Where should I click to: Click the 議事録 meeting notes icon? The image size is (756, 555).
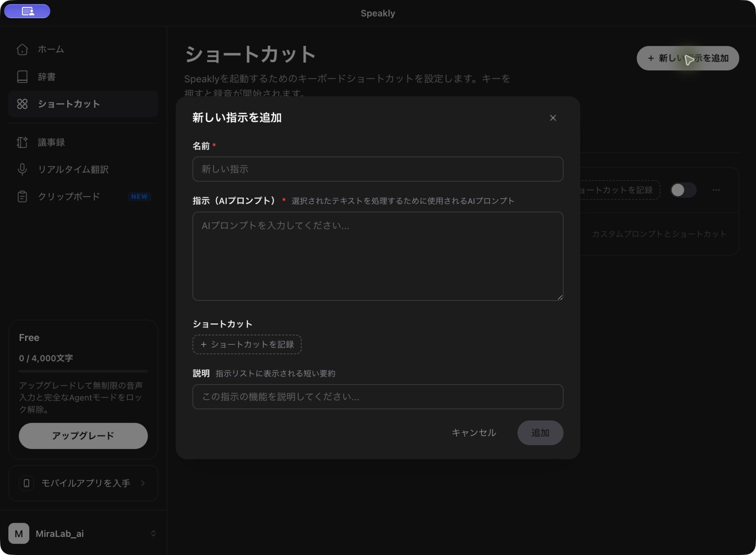click(x=22, y=142)
